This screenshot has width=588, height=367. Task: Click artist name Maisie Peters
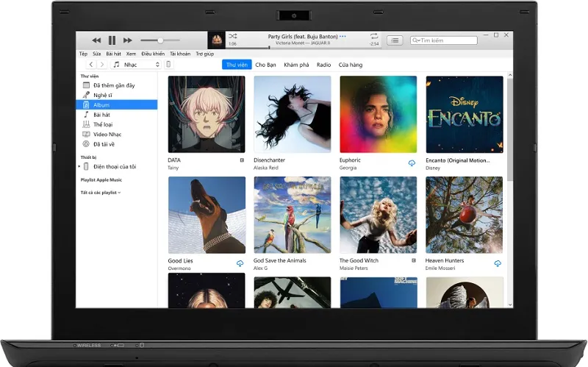(x=354, y=268)
